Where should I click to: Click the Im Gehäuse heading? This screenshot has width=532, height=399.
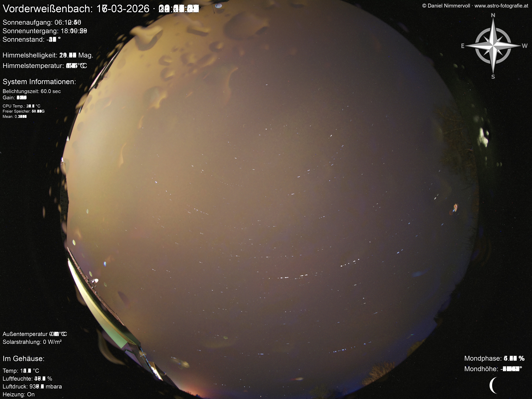tap(24, 359)
